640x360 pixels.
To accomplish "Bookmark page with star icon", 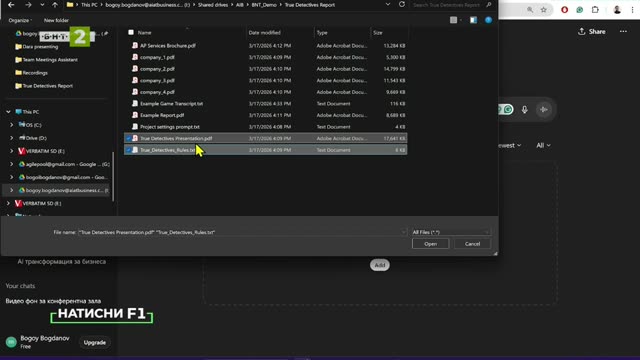I will pyautogui.click(x=543, y=9).
